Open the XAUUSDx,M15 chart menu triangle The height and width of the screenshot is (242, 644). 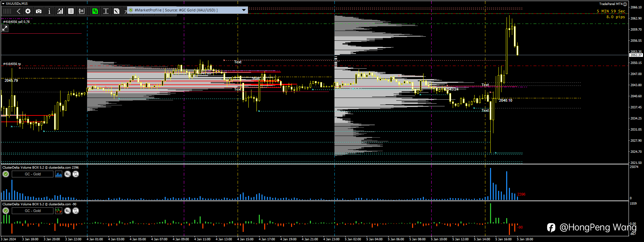(3, 4)
